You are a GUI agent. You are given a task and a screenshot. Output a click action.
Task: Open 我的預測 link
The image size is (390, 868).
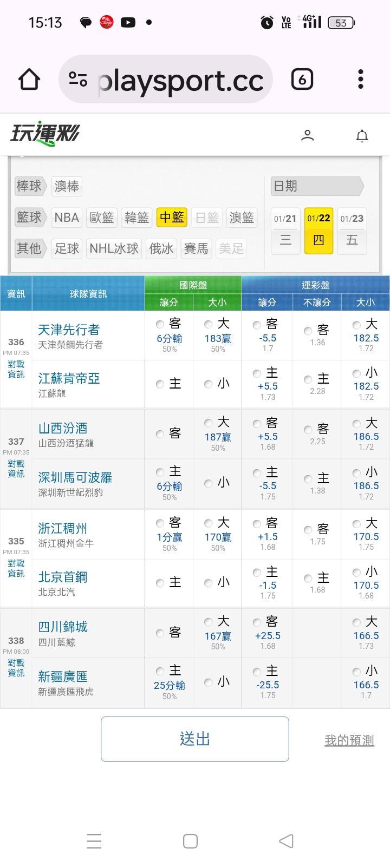(x=349, y=740)
